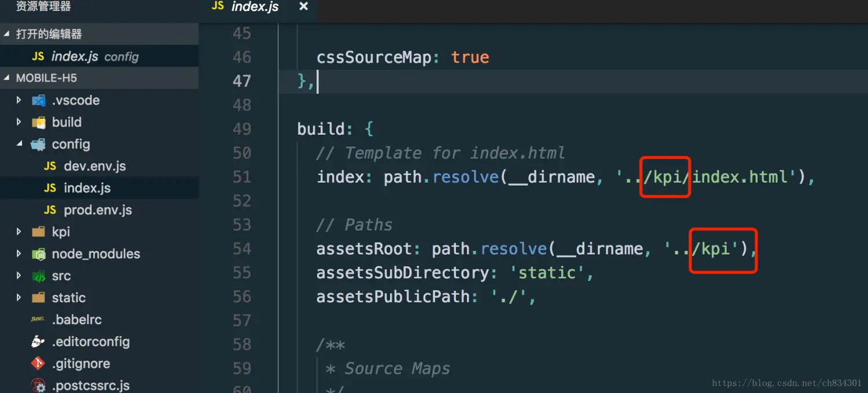Click line number 51 in gutter
The image size is (868, 393).
tap(242, 177)
